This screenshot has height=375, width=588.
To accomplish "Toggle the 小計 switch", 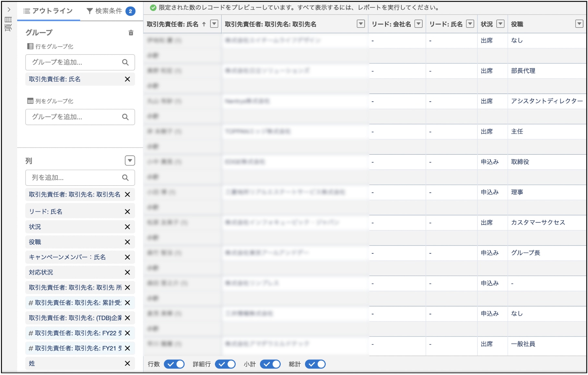I will tap(270, 364).
